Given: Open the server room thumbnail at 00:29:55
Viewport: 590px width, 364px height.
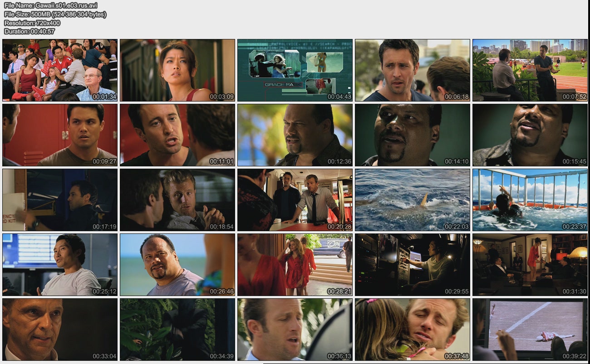Looking at the screenshot, I should (413, 265).
